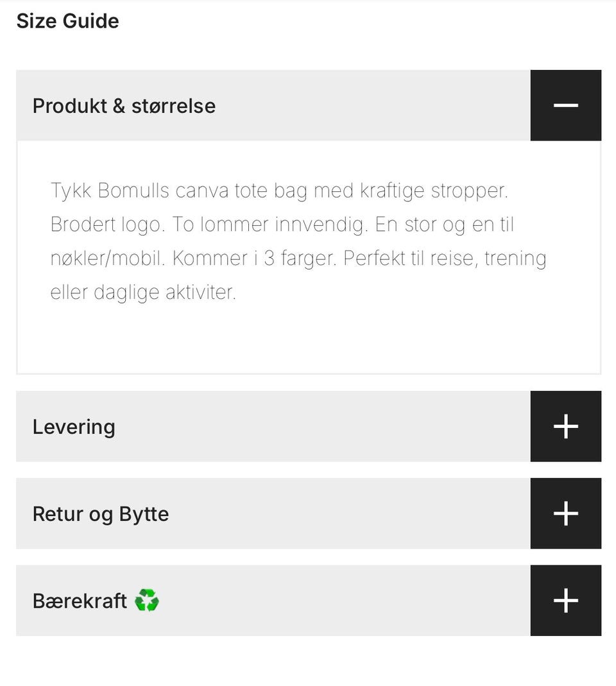Click the green recycling symbol emoji
Image resolution: width=616 pixels, height=686 pixels.
coord(147,601)
